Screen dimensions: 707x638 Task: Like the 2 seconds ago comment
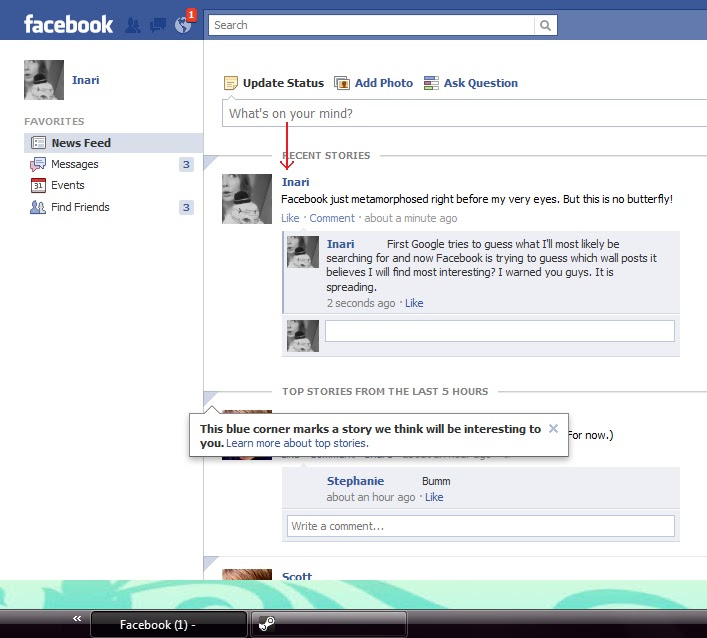coord(414,303)
